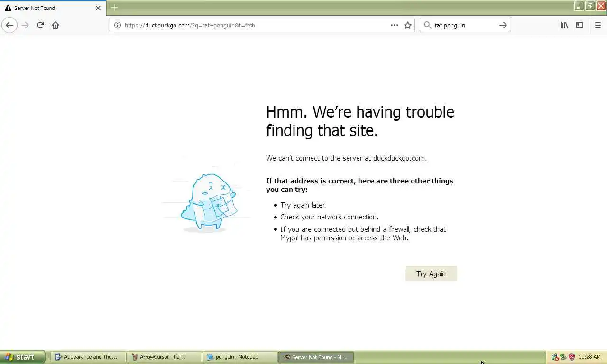
Task: Select the Server Not Found tab
Action: (53, 8)
